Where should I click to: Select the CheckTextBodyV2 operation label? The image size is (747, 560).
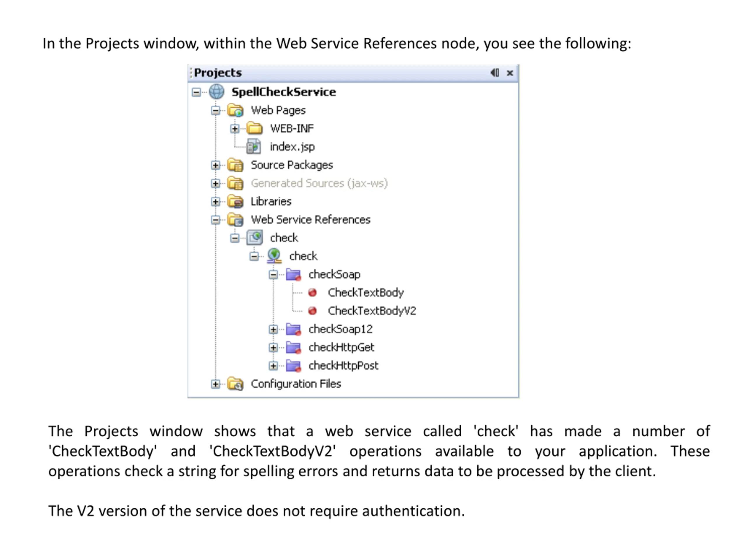pyautogui.click(x=372, y=311)
